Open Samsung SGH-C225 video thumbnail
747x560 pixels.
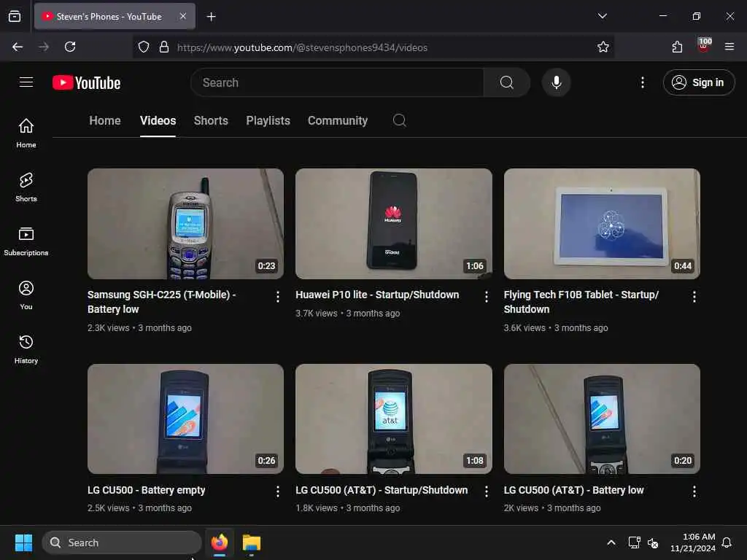click(x=185, y=223)
